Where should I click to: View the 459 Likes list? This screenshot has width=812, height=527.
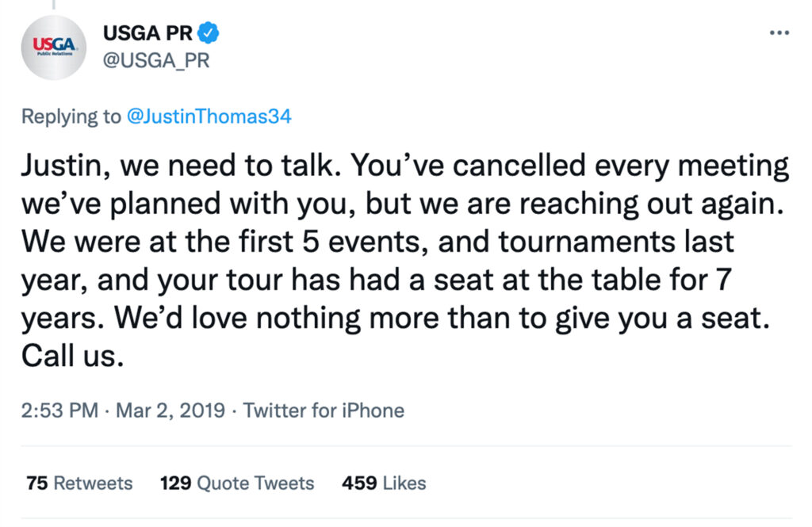point(384,483)
